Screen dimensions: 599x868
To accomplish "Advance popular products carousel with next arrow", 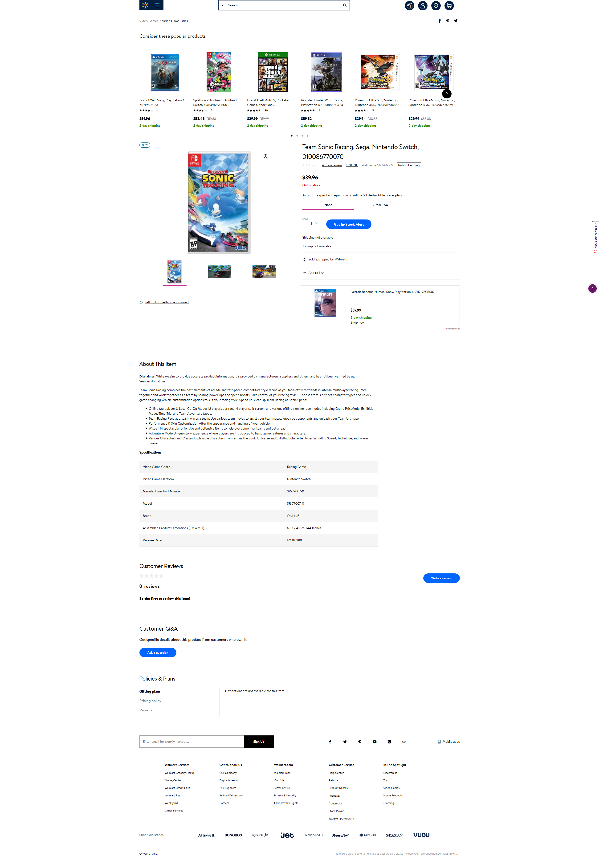I will click(447, 94).
